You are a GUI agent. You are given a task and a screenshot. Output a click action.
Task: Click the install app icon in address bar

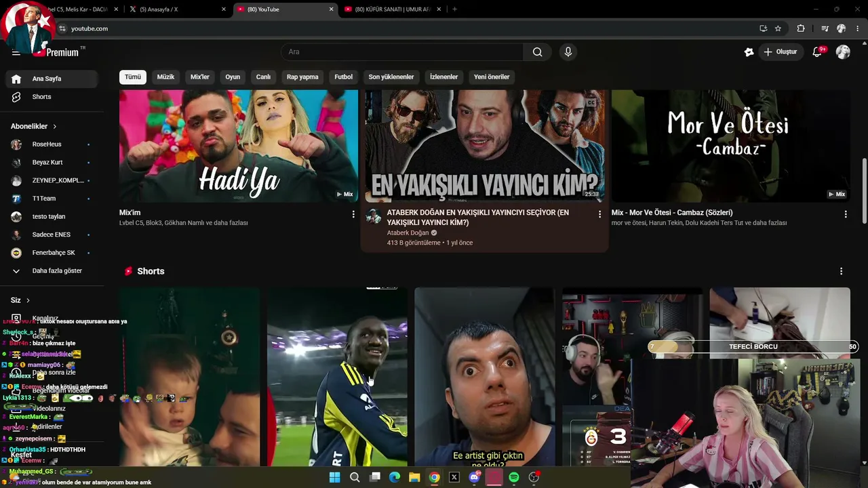coord(763,28)
